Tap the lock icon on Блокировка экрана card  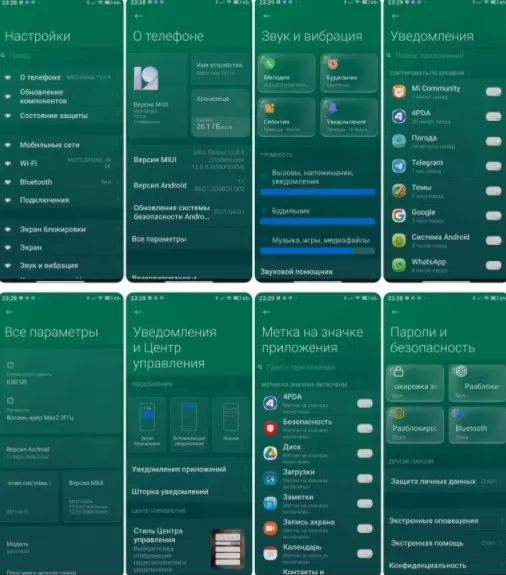point(398,372)
